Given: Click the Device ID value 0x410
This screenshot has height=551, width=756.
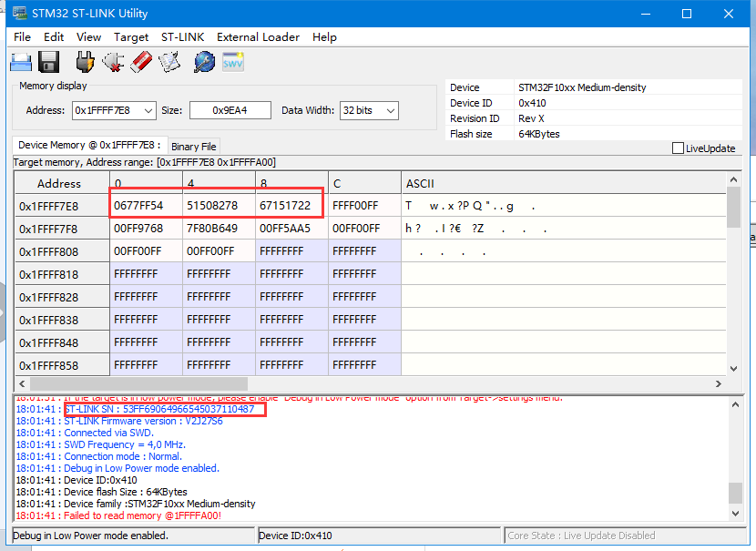Looking at the screenshot, I should coord(532,103).
